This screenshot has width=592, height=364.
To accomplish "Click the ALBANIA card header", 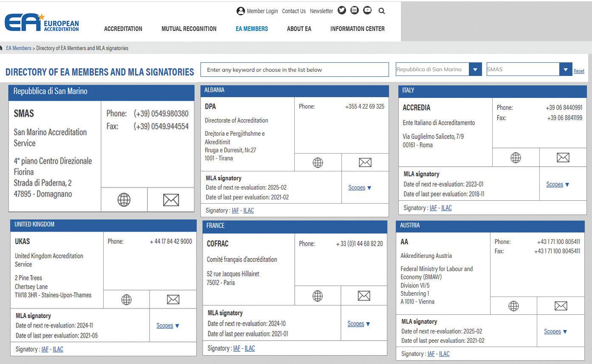I will click(x=295, y=91).
